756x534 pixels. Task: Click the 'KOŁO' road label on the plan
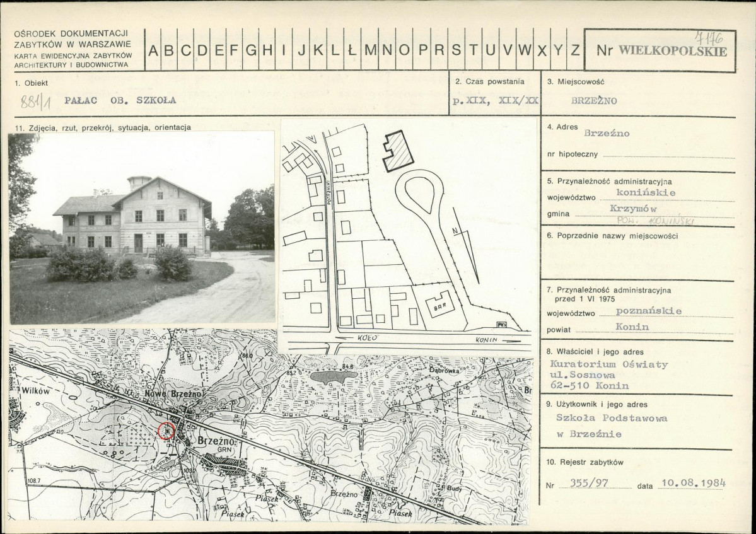click(368, 339)
